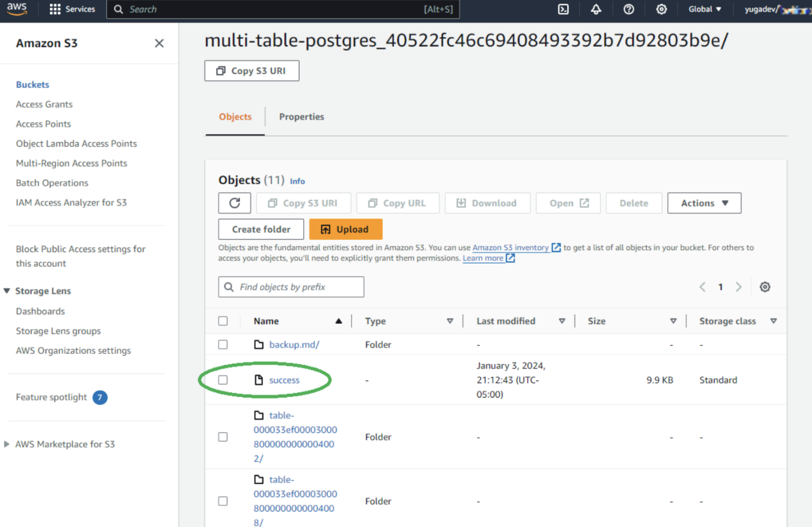Open account settings gear in top bar
Screen dimensions: 812x527
click(661, 9)
